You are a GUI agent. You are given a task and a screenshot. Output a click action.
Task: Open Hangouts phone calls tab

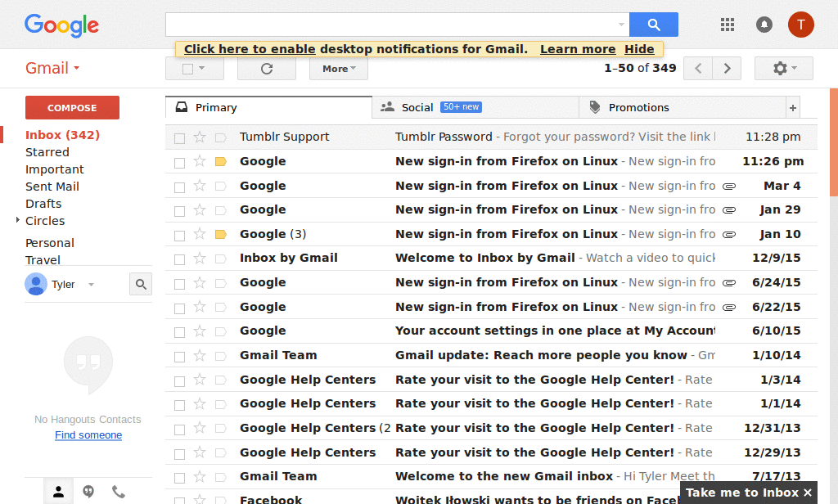pyautogui.click(x=119, y=492)
